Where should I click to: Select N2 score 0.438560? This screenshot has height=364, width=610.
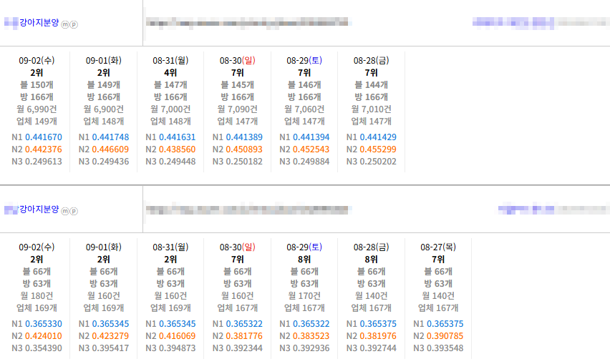178,149
